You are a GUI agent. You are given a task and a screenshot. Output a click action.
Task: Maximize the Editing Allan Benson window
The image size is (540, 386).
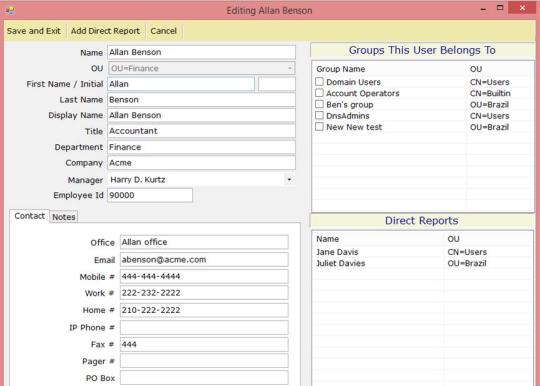tap(500, 8)
